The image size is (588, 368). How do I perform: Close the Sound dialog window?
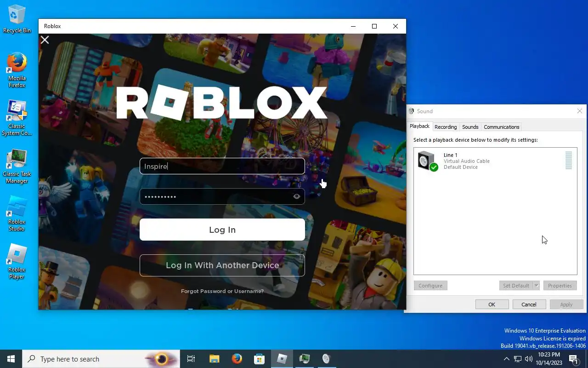click(x=580, y=111)
